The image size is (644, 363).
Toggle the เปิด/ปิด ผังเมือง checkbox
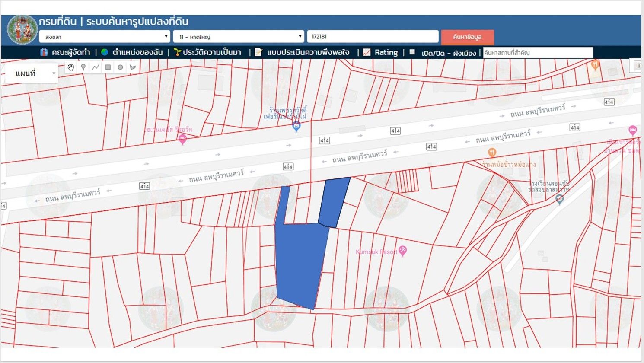pos(412,52)
